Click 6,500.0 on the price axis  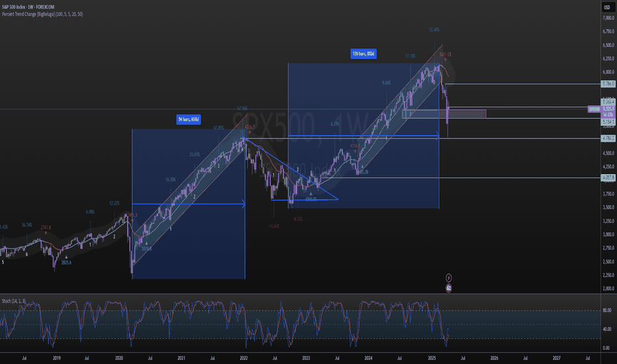point(608,45)
